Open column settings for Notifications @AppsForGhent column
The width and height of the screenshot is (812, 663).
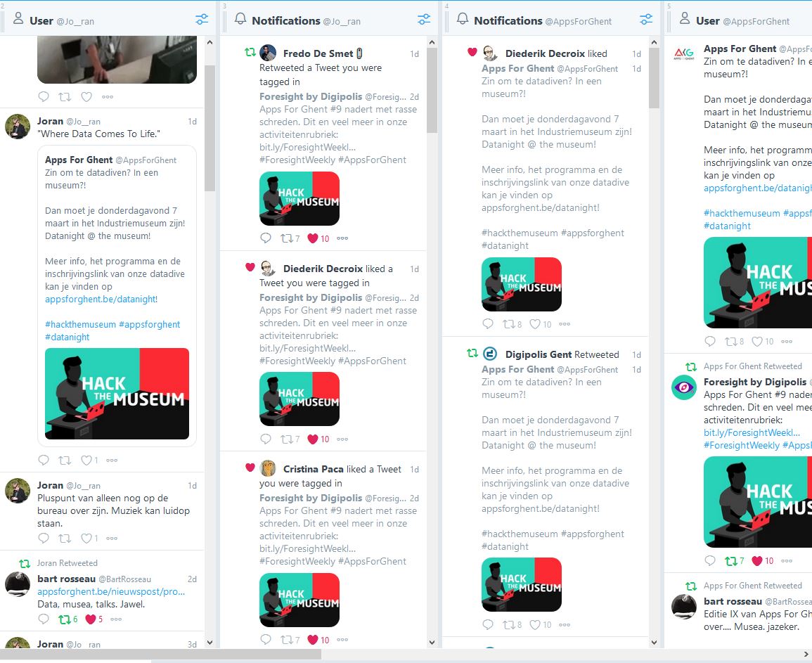(646, 20)
